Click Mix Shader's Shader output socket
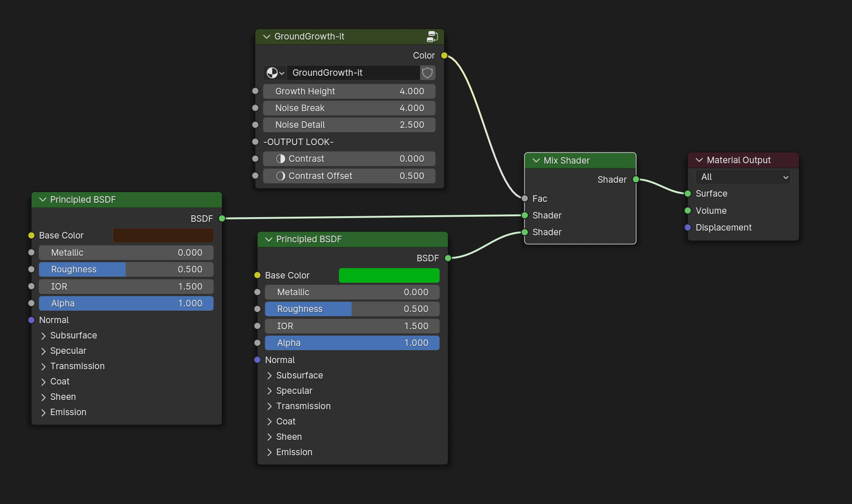The width and height of the screenshot is (852, 504). pos(636,179)
